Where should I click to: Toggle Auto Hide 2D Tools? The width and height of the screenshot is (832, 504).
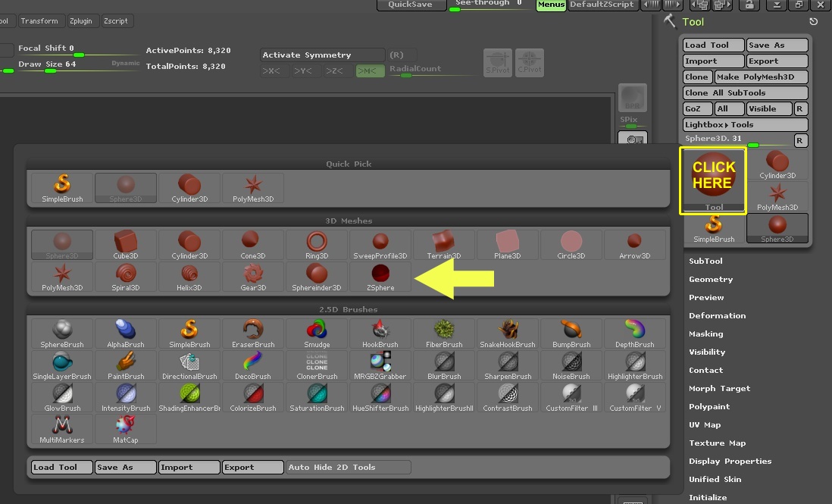pos(348,467)
